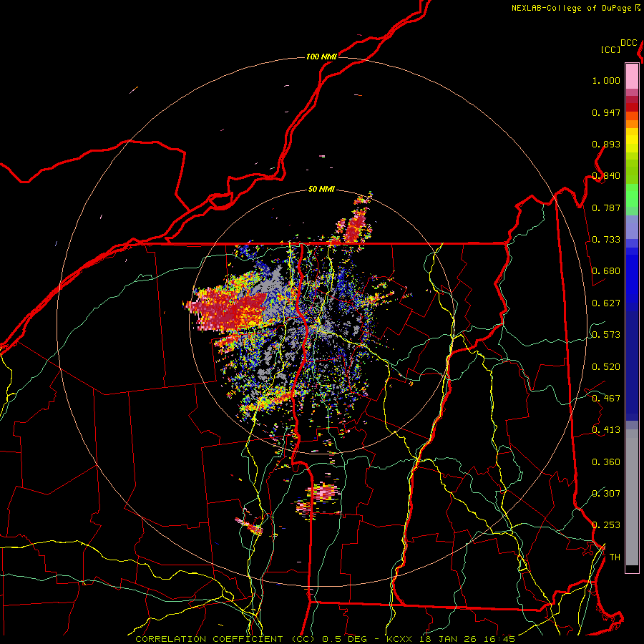Click the 0.520 scale value
644x644 pixels.
point(606,367)
